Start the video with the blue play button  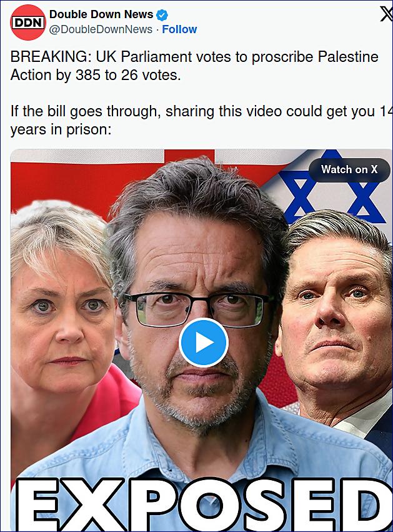pyautogui.click(x=204, y=343)
